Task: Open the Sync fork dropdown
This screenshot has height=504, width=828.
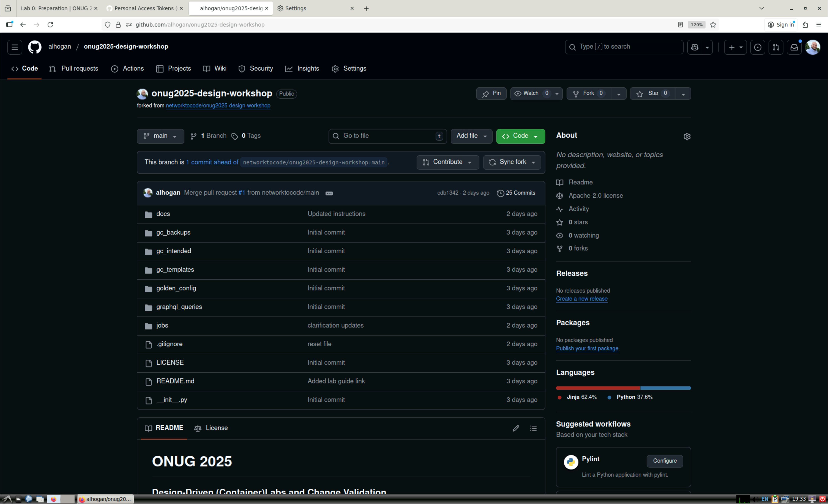Action: 512,162
